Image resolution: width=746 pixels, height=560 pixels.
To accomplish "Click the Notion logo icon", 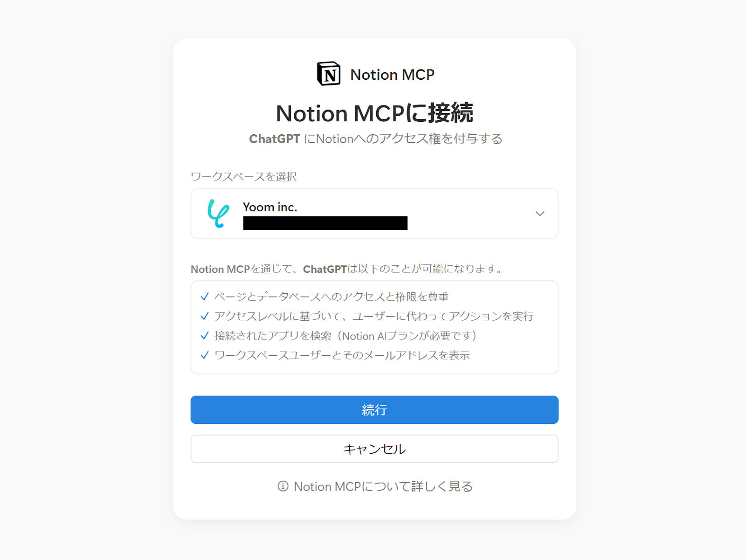I will coord(329,74).
